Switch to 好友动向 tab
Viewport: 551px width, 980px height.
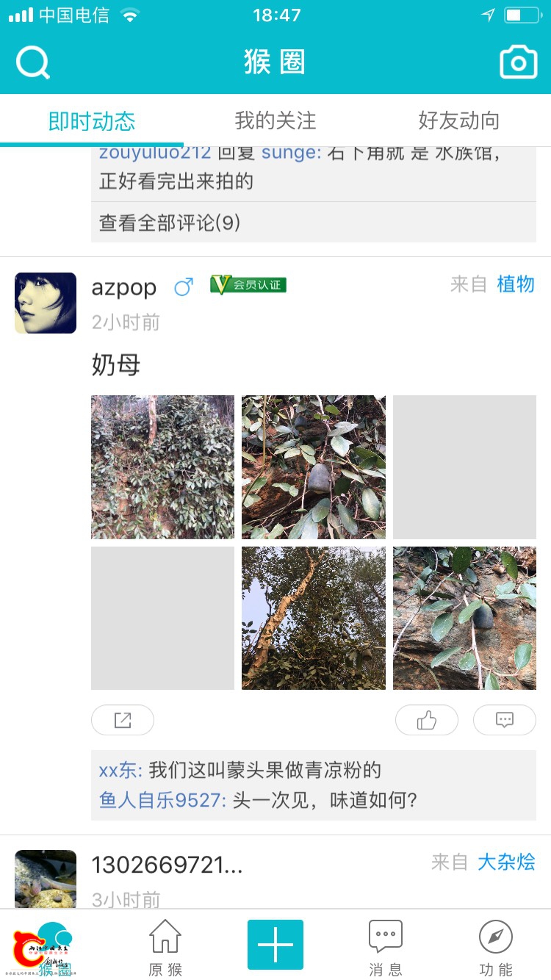click(459, 120)
